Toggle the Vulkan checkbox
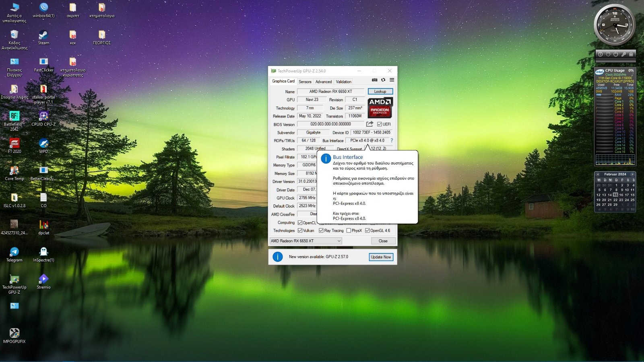This screenshot has height=362, width=644. pos(300,230)
